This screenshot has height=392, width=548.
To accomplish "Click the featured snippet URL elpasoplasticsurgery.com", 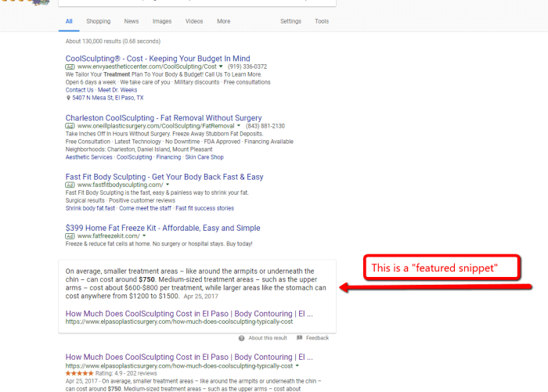I will [179, 322].
